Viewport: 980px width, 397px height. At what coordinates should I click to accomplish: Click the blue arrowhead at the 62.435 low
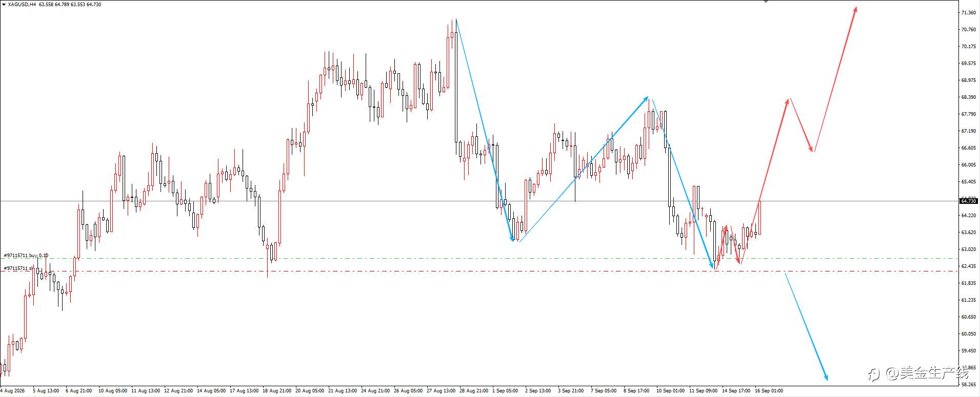[712, 265]
